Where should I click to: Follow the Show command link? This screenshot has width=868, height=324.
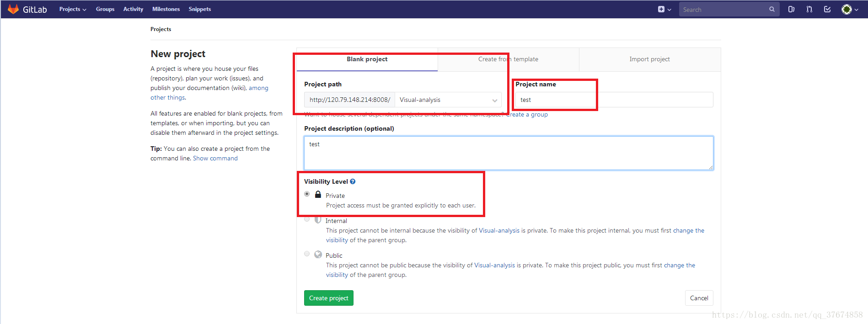click(215, 158)
